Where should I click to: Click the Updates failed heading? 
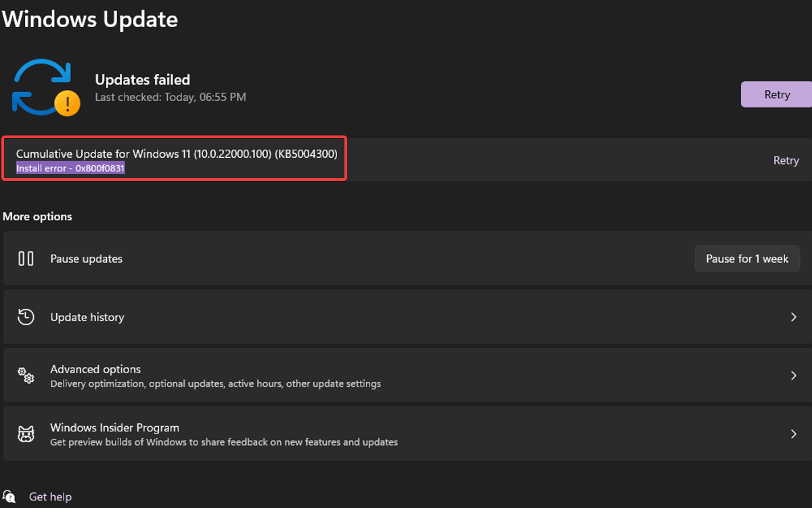[x=142, y=79]
